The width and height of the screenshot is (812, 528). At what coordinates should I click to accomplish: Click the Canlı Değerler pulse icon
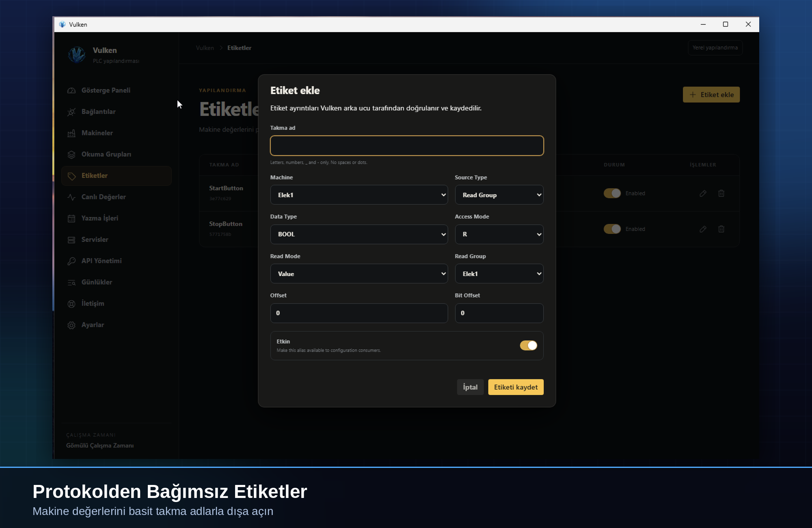point(71,197)
